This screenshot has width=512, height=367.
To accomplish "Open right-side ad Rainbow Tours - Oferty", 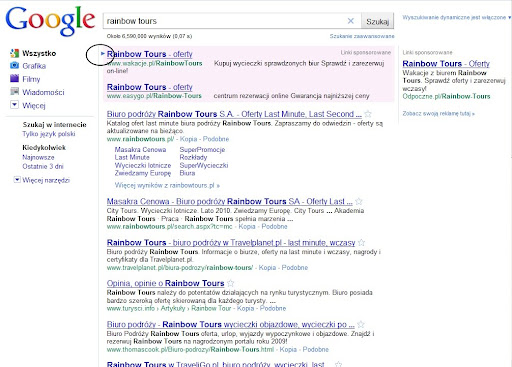I will pos(446,63).
